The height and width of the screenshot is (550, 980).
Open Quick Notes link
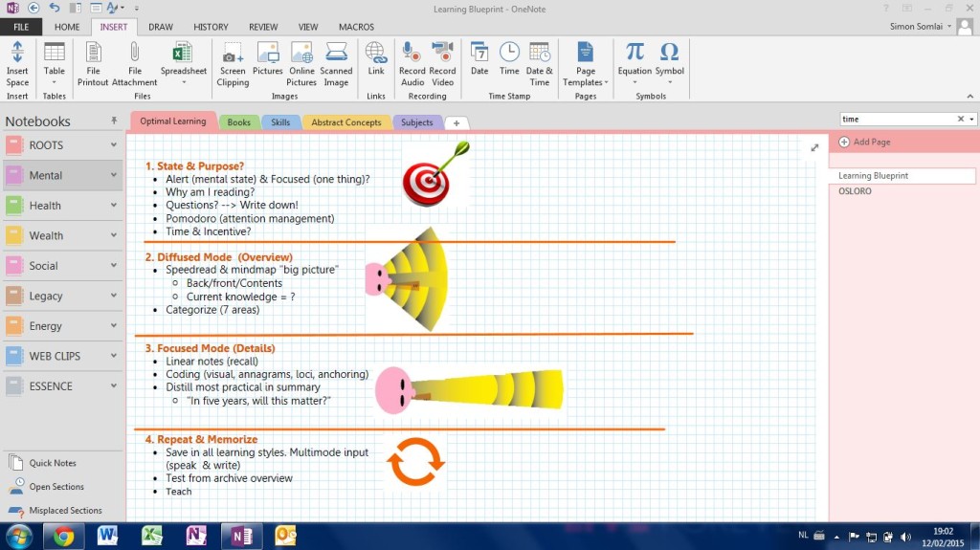point(53,463)
